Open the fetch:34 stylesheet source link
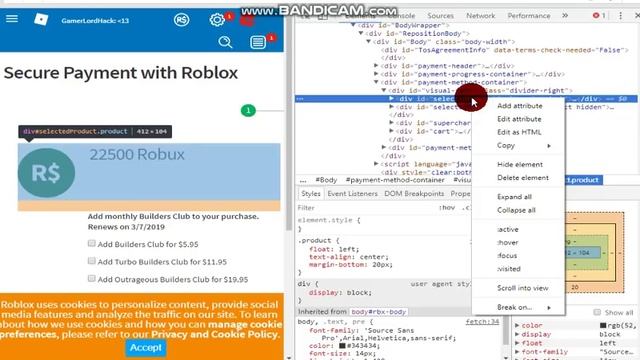The image size is (640, 360). click(x=482, y=322)
